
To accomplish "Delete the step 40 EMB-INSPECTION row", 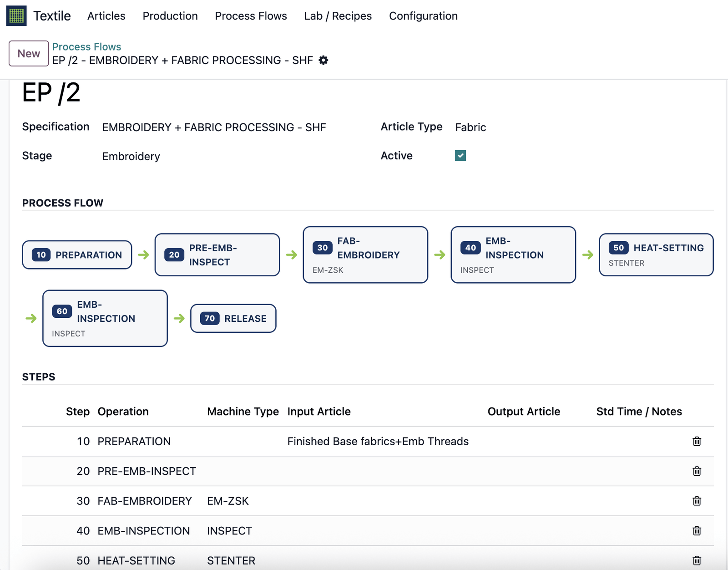I will [x=697, y=530].
